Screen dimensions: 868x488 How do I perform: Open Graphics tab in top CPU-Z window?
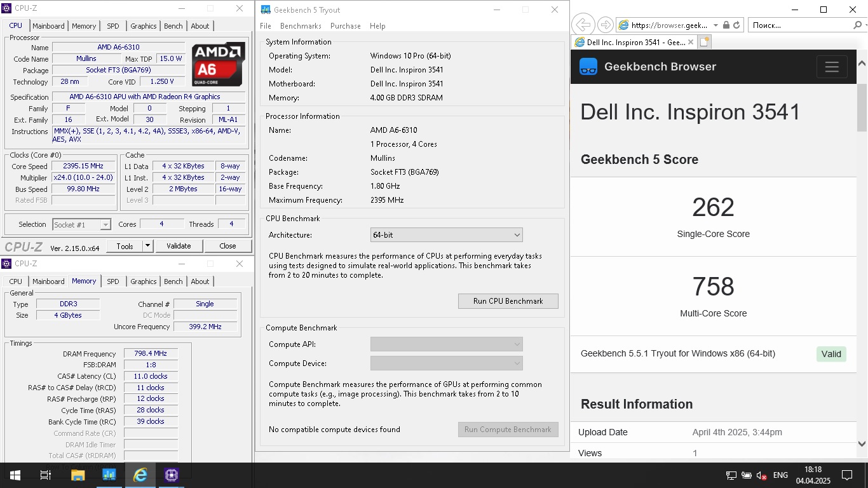pos(143,26)
